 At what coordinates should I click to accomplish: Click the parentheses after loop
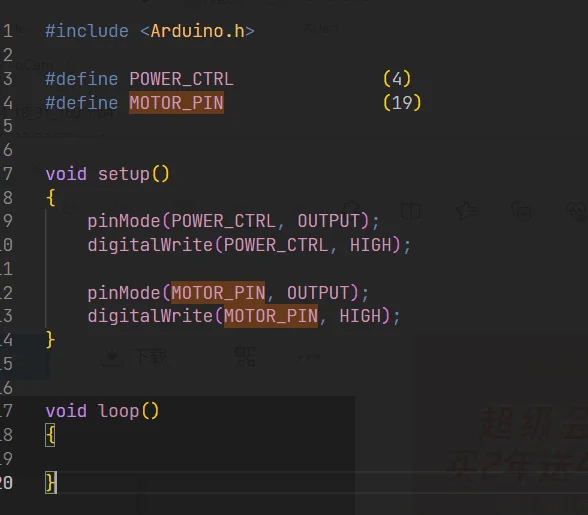point(150,411)
